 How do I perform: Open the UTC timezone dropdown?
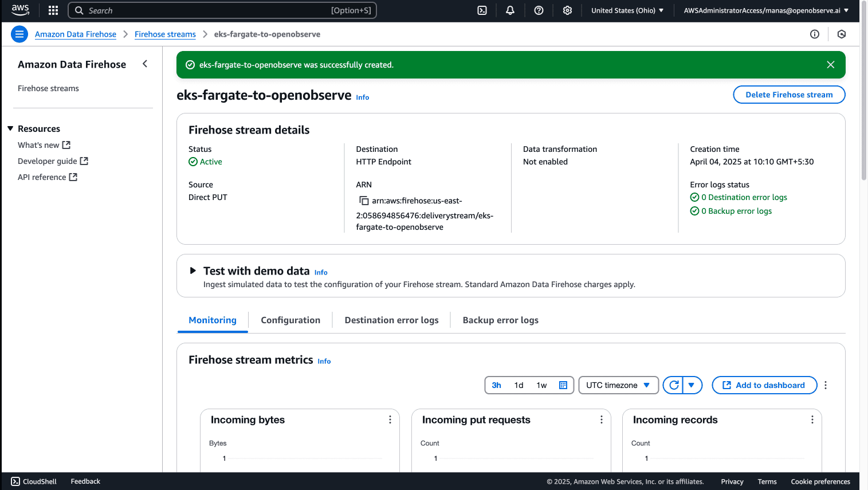coord(618,385)
